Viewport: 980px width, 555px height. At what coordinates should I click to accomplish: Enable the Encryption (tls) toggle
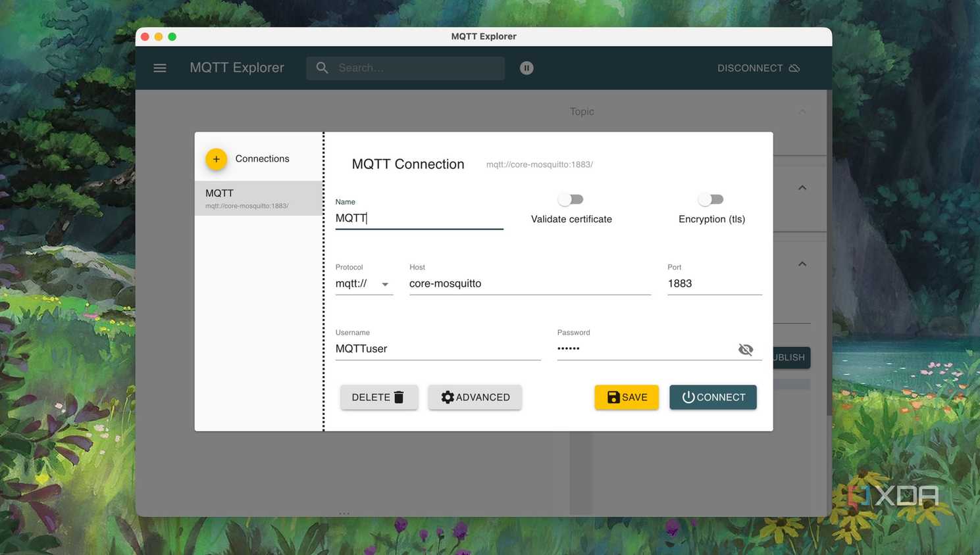[711, 199]
